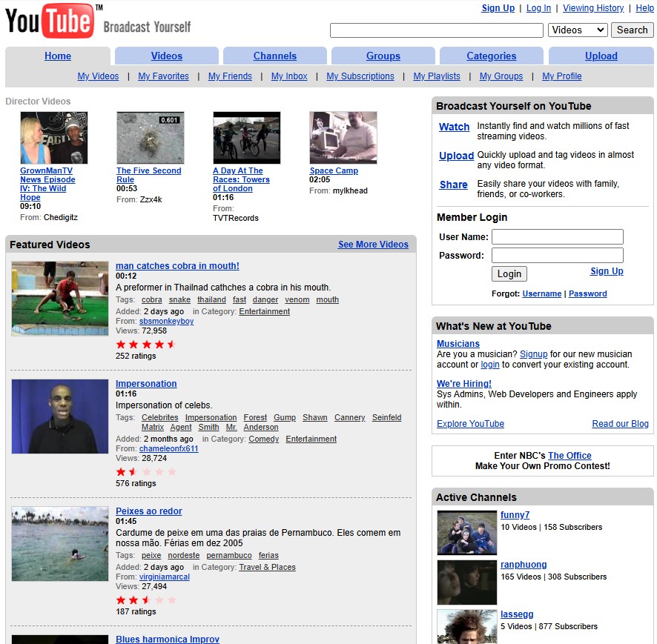The height and width of the screenshot is (644, 657).
Task: Click the Share link in sidebar
Action: pos(453,185)
